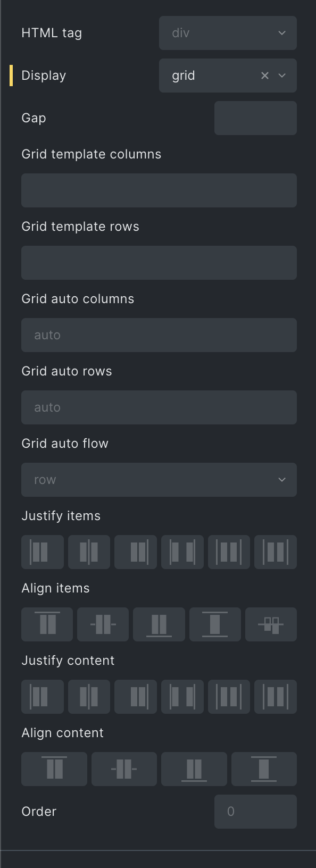Set Justify items to space-between
Image resolution: width=316 pixels, height=868 pixels.
(182, 552)
